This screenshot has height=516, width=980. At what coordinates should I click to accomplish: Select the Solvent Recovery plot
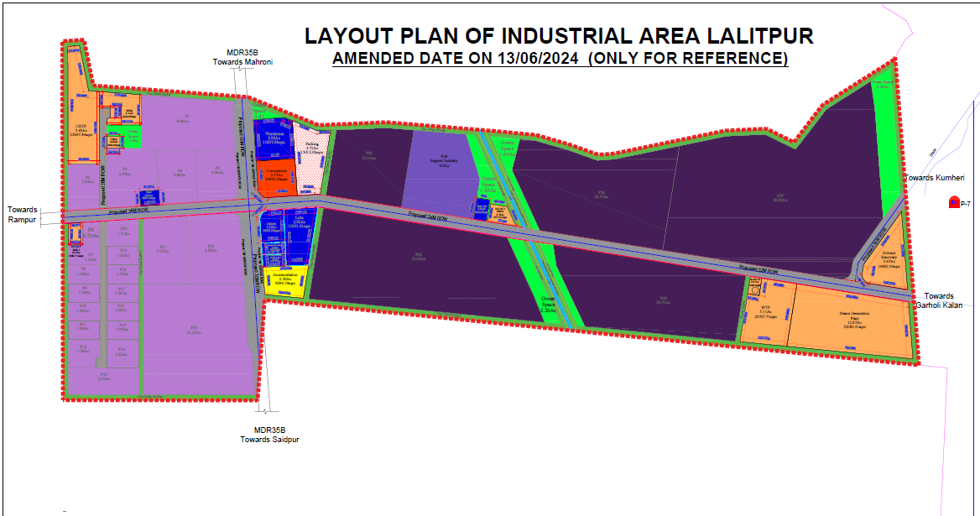(888, 259)
